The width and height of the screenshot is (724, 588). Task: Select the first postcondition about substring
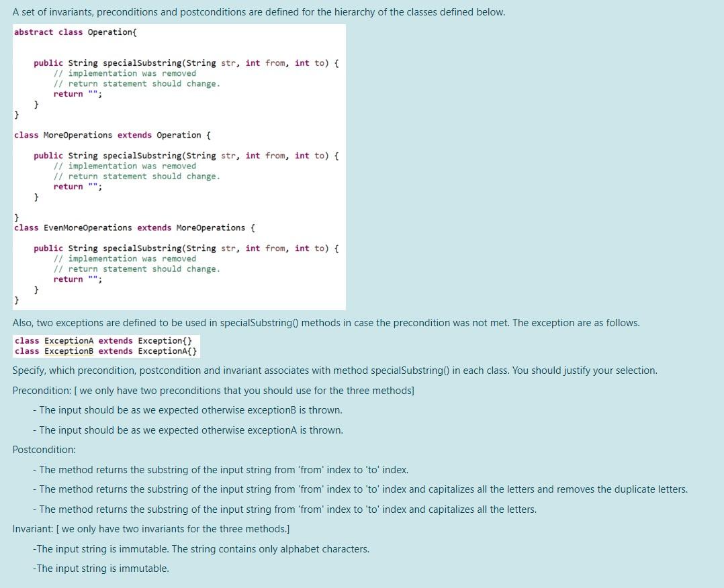(x=223, y=469)
